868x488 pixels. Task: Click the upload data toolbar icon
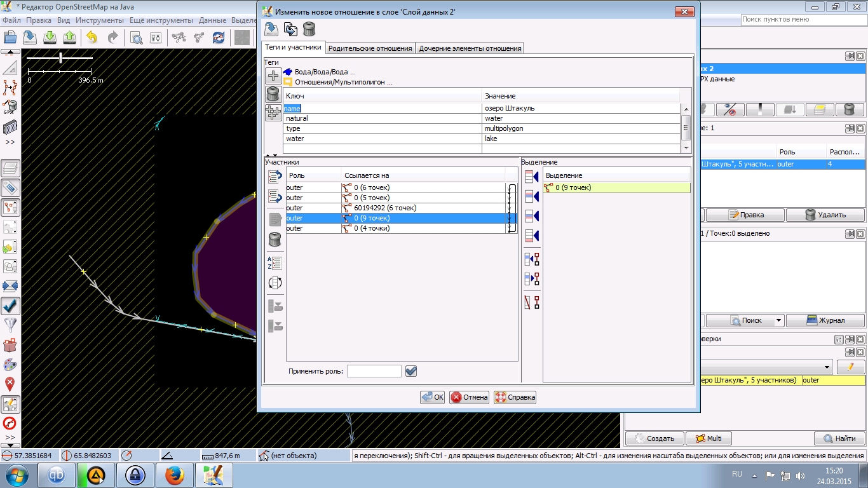tap(70, 37)
